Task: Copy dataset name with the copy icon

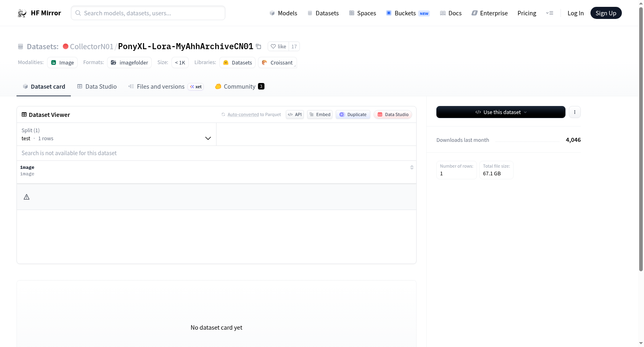Action: (258, 46)
